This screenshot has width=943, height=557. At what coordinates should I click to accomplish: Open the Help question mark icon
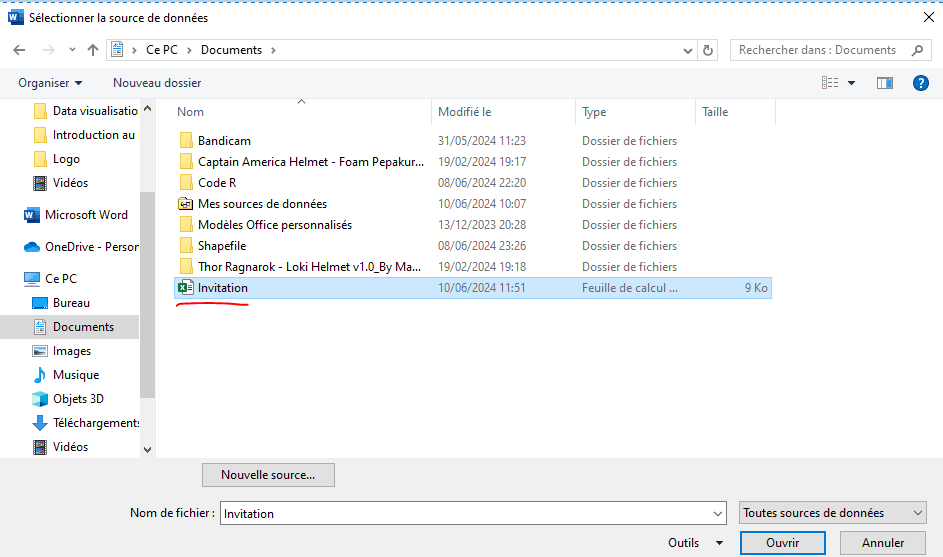click(921, 83)
